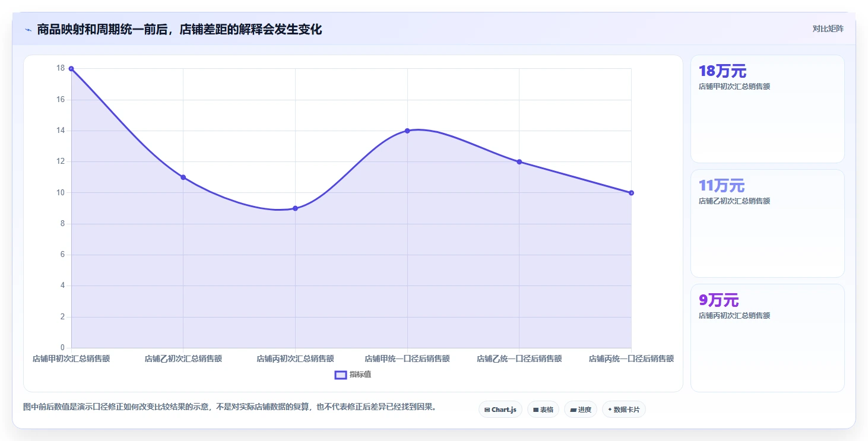Click the 店铺甲初次汇总销售额 data point at 18
This screenshot has width=868, height=441.
coord(71,69)
